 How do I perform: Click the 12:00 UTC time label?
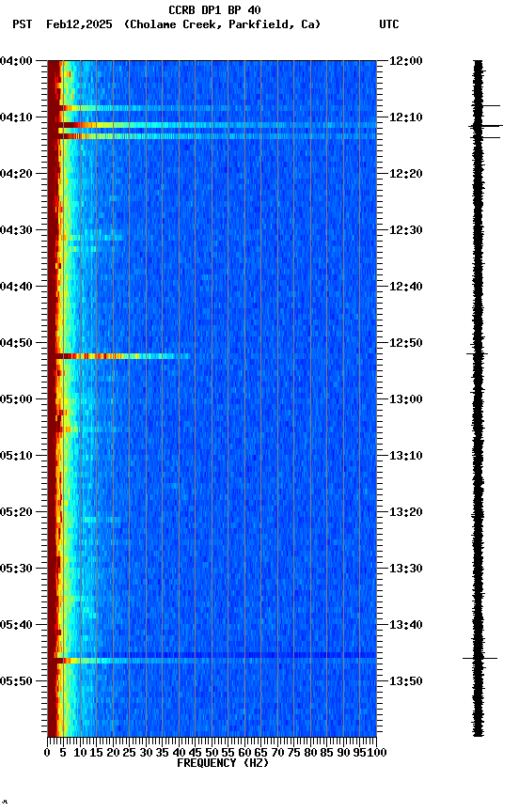pyautogui.click(x=405, y=61)
